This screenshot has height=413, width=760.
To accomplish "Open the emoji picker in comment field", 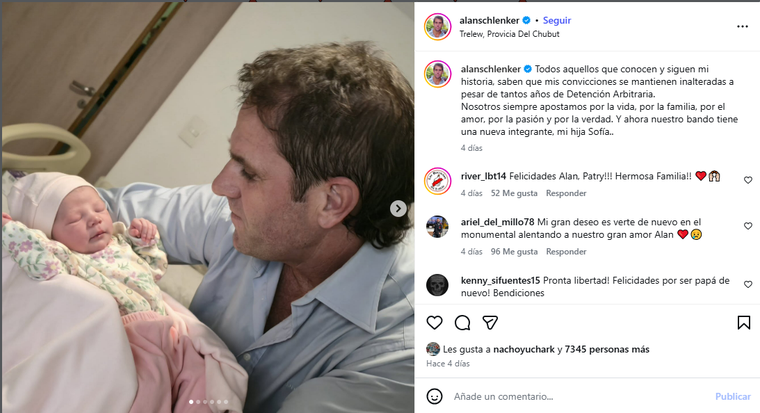I will coord(434,396).
